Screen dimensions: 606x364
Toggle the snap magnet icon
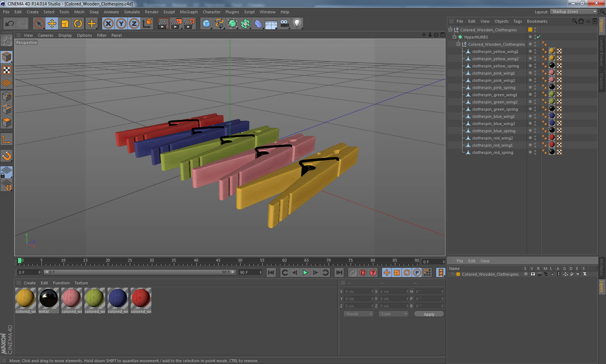point(7,156)
